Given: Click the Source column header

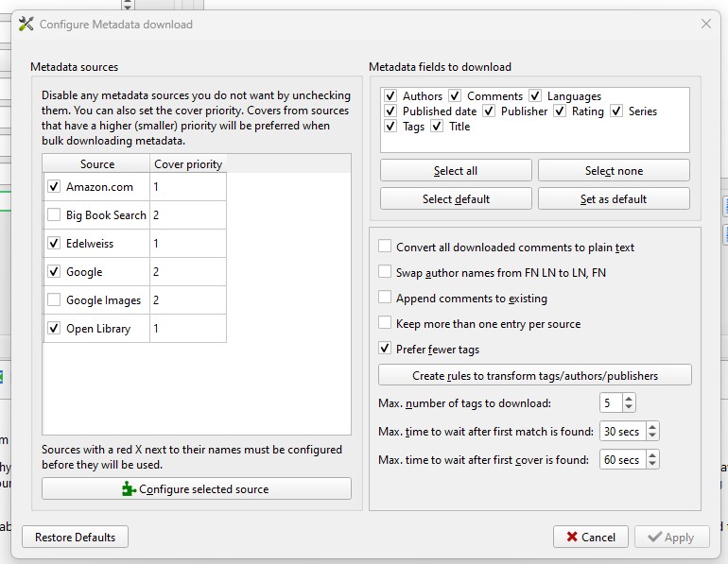Looking at the screenshot, I should point(97,164).
